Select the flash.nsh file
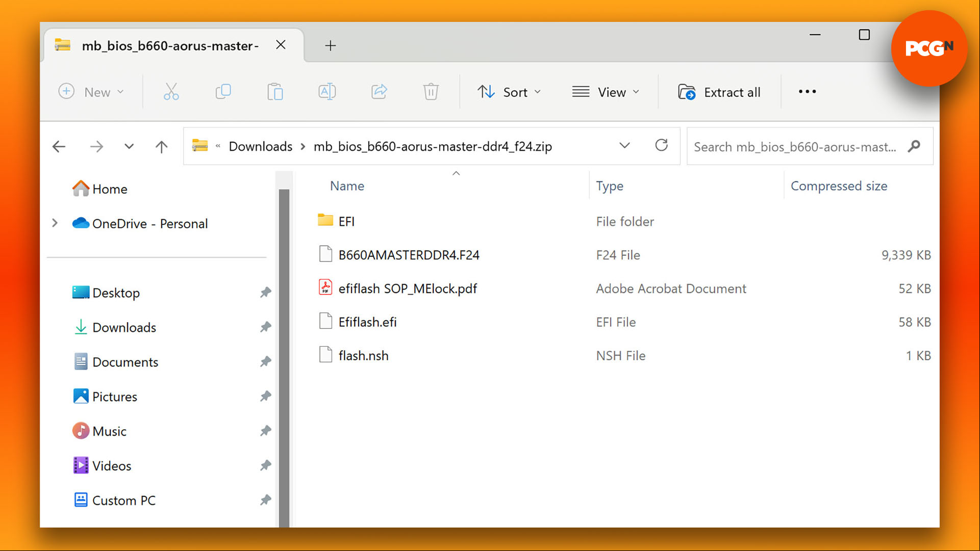 (x=353, y=356)
